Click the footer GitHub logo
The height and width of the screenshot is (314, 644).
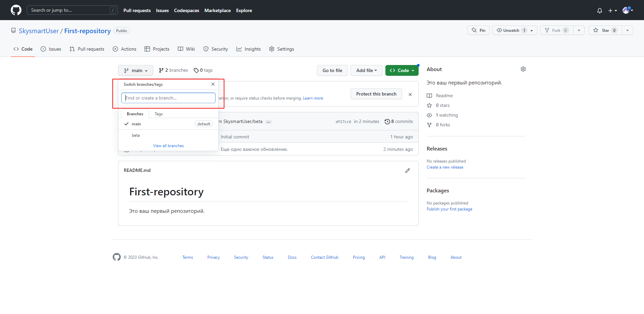coord(117,257)
